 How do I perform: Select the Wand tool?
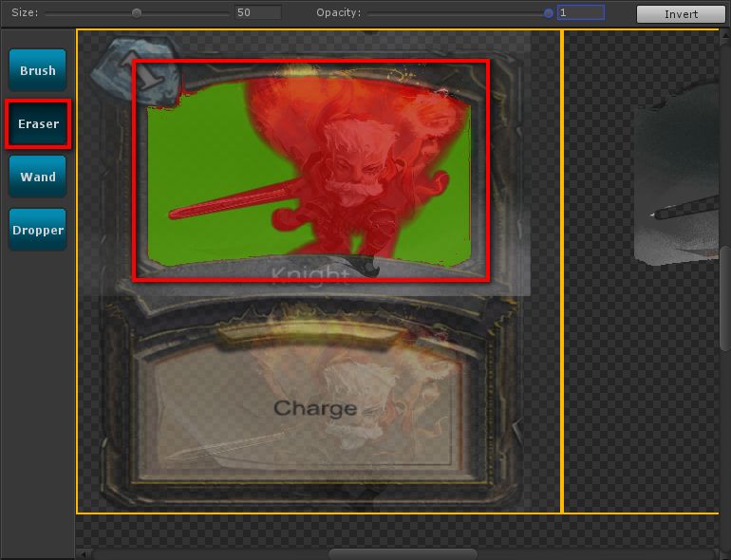(38, 177)
